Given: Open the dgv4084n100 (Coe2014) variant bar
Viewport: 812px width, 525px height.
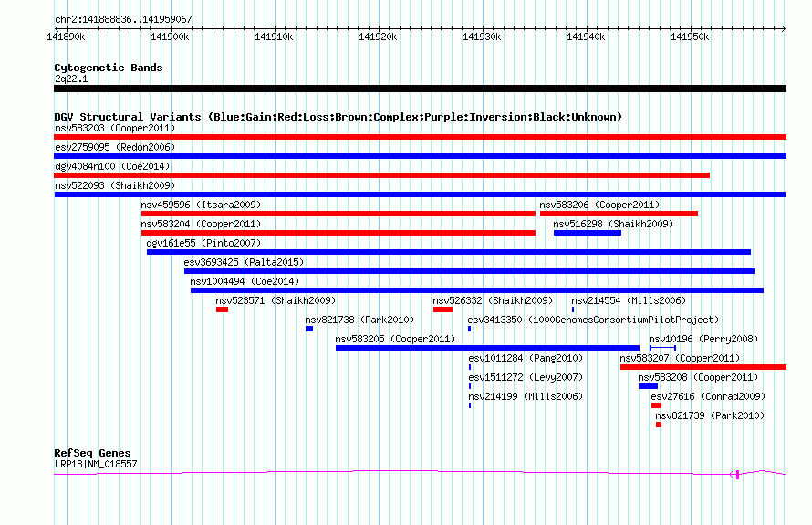Looking at the screenshot, I should pos(381,175).
